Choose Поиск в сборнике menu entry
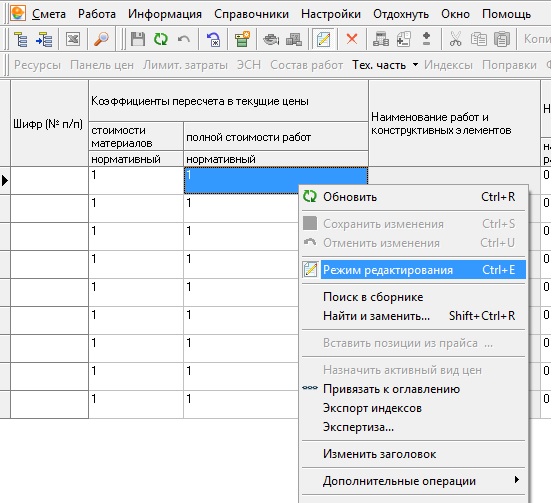552x503 pixels. pos(414,297)
